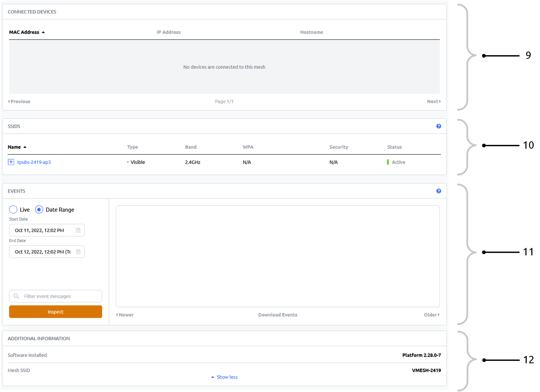540x392 pixels.
Task: Open the End Date calendar icon
Action: coord(78,252)
